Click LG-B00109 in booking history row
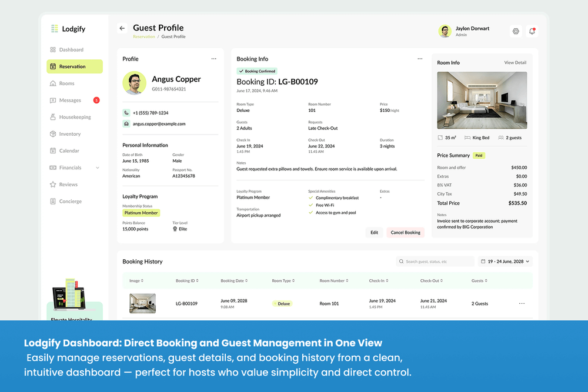Viewport: 588px width, 392px height. 186,304
